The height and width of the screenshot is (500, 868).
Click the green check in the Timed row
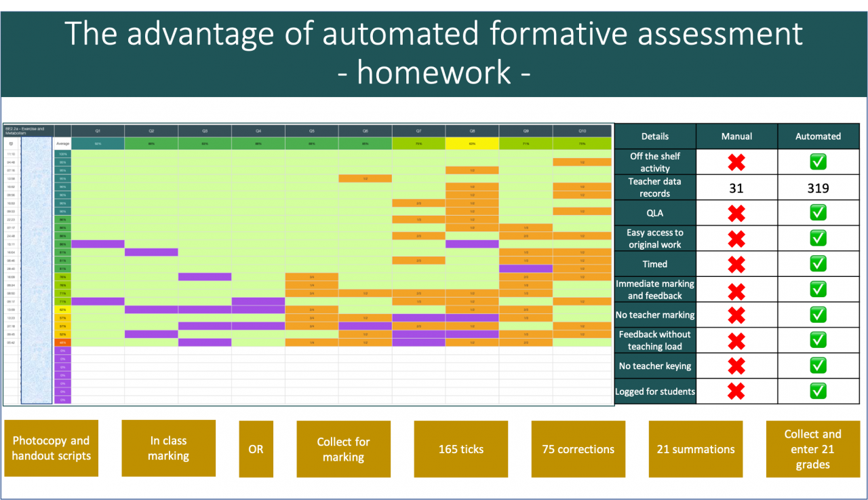click(x=818, y=265)
